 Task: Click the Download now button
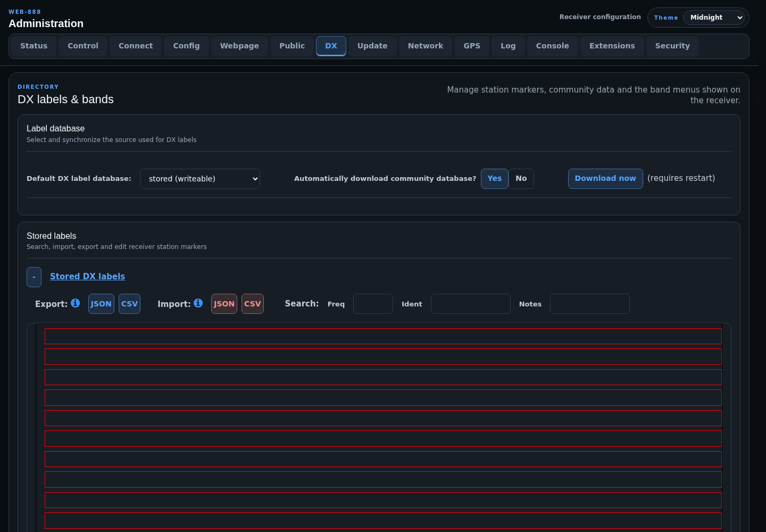605,179
